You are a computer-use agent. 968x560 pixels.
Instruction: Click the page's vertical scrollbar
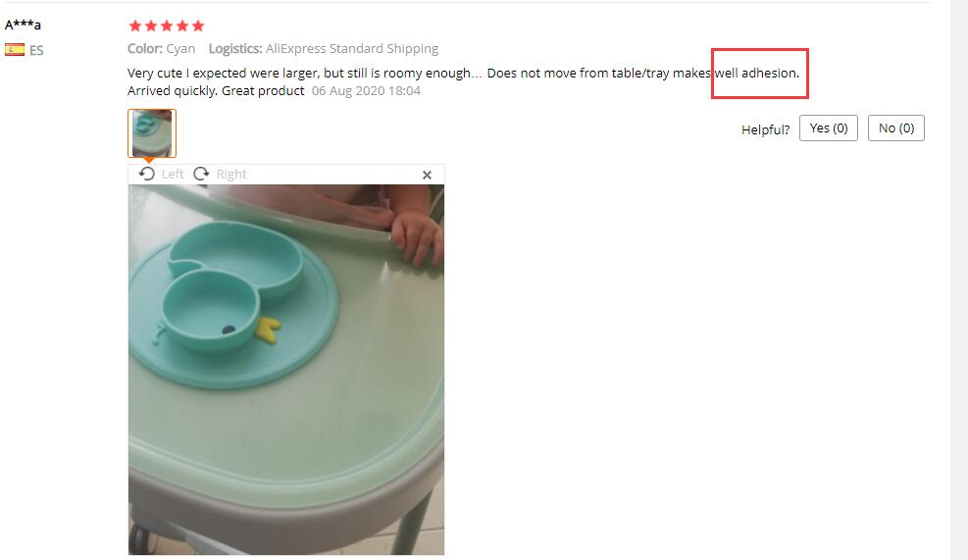pyautogui.click(x=959, y=280)
